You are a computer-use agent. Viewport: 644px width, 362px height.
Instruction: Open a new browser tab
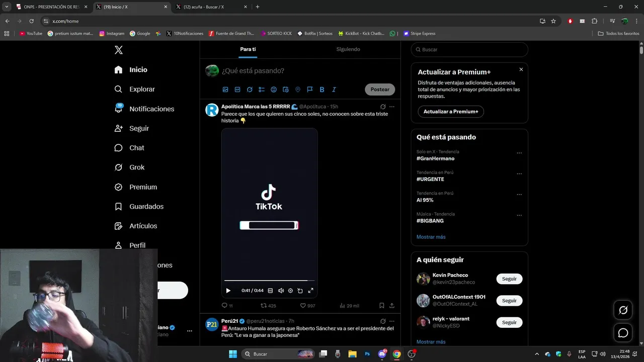[258, 7]
